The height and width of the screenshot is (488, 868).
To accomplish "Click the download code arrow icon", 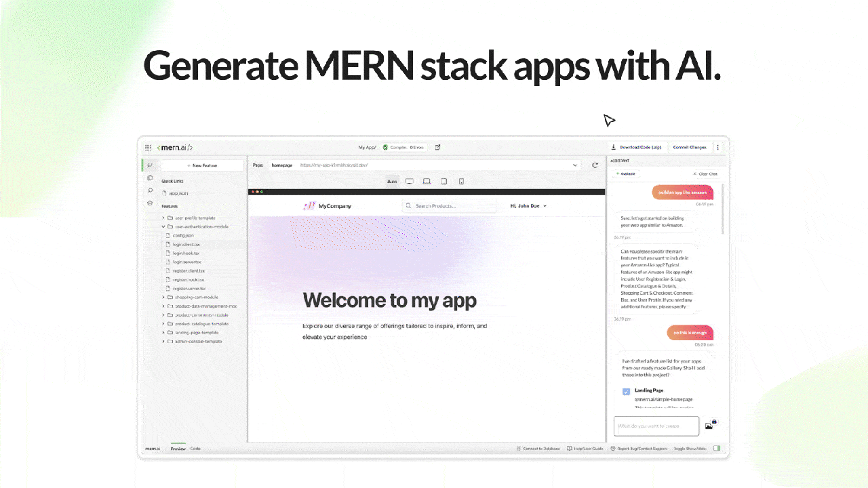I will click(614, 147).
